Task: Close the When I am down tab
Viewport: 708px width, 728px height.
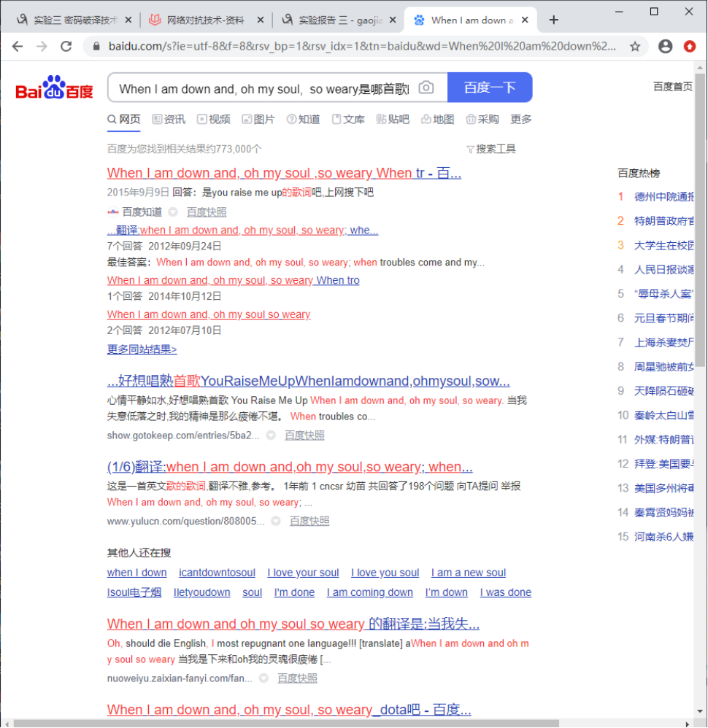Action: [x=525, y=20]
